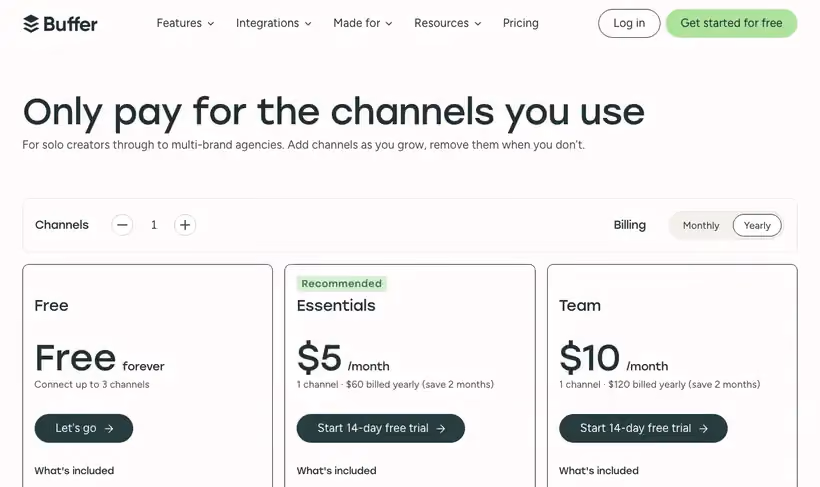This screenshot has height=487, width=820.
Task: Expand the Resources menu
Action: 447,23
